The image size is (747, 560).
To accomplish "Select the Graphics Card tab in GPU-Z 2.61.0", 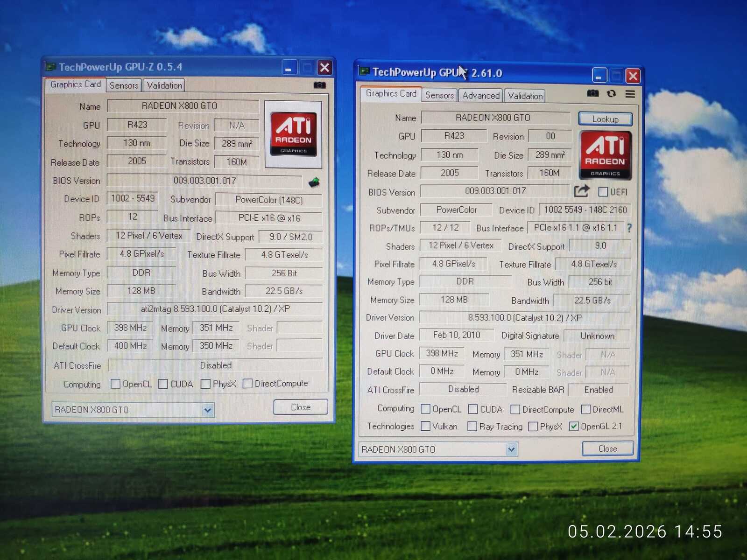I will tap(391, 94).
